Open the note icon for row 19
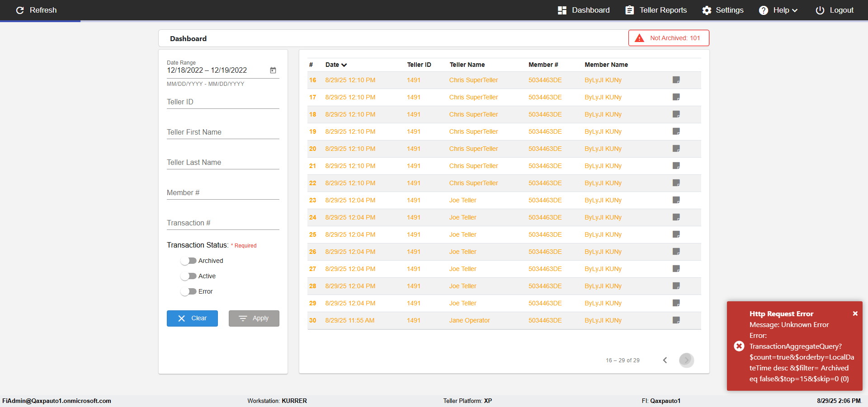Viewport: 868px width, 407px height. (676, 131)
